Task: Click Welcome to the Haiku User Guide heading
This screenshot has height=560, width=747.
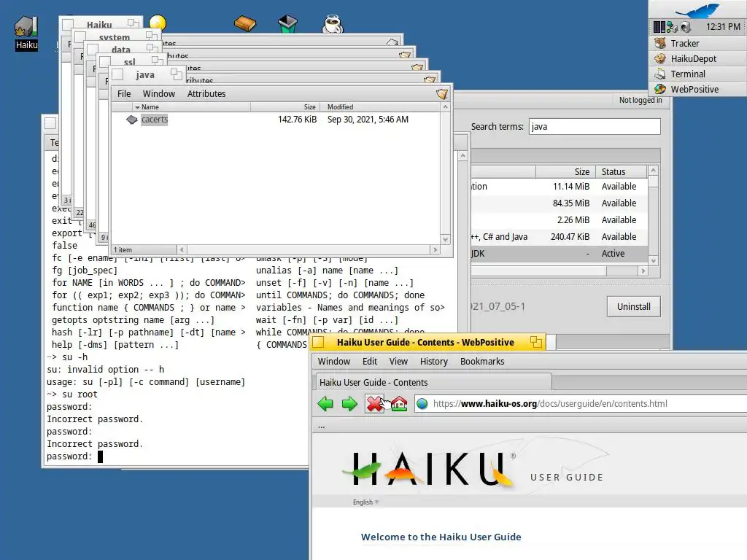Action: 441,537
